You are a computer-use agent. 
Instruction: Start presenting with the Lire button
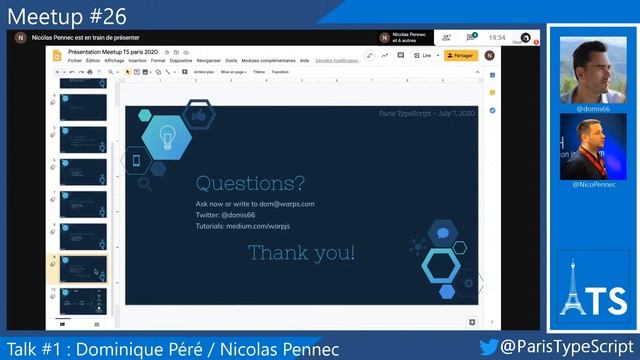click(x=423, y=55)
